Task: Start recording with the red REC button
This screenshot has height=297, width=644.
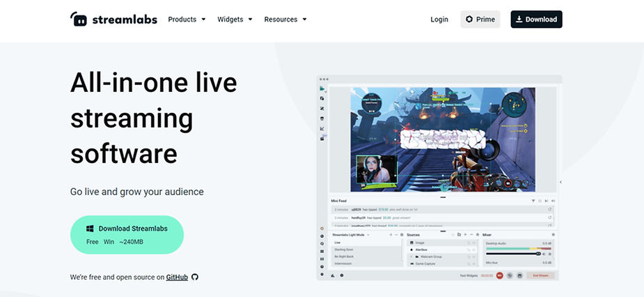Action: coord(499,275)
